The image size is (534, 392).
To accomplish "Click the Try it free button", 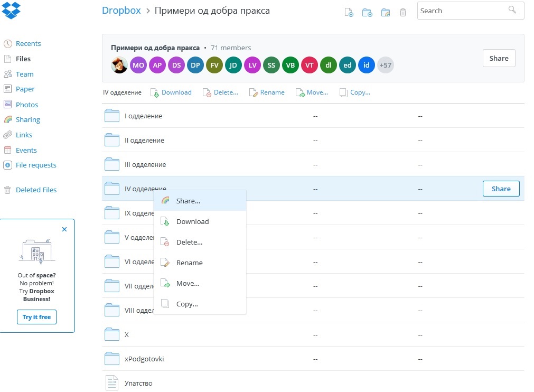I will [x=37, y=317].
